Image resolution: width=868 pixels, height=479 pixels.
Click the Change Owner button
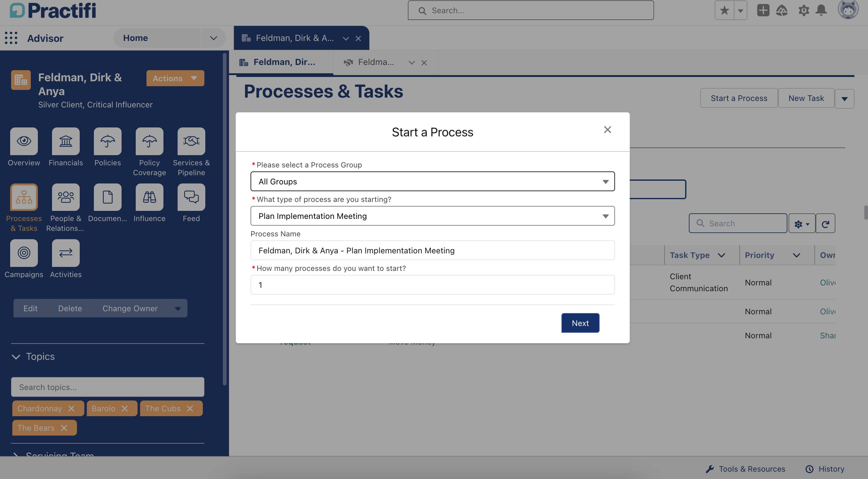pos(130,308)
